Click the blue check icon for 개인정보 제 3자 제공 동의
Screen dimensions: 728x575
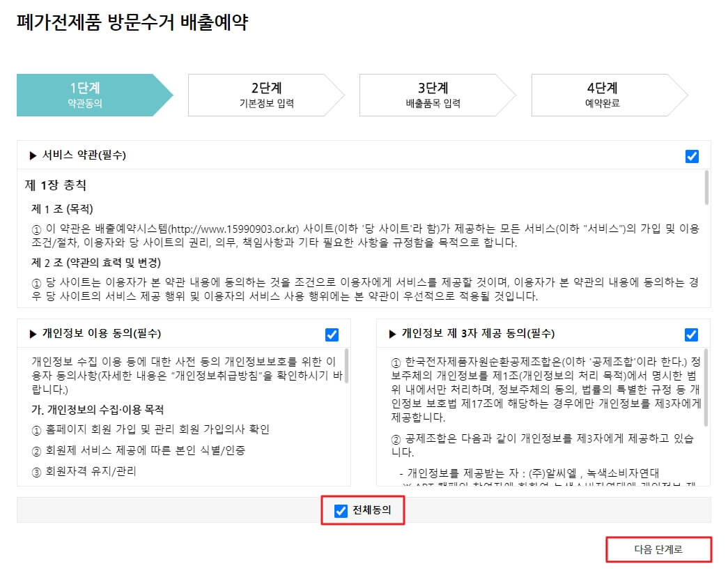click(x=691, y=335)
